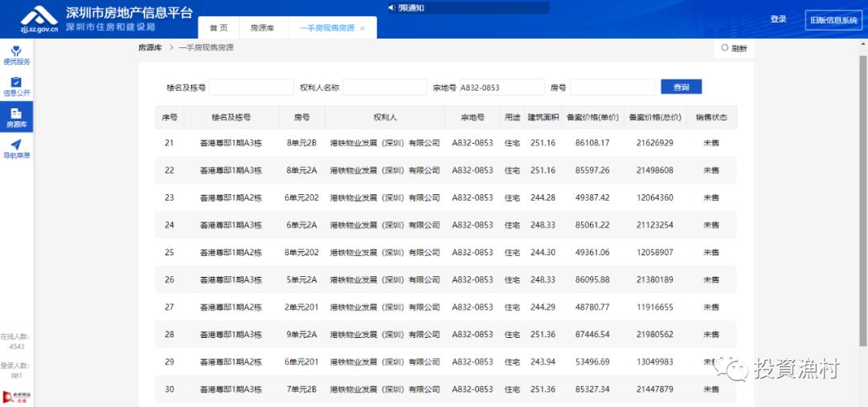
Task: Select room 8单元202 in row 25
Action: (301, 253)
